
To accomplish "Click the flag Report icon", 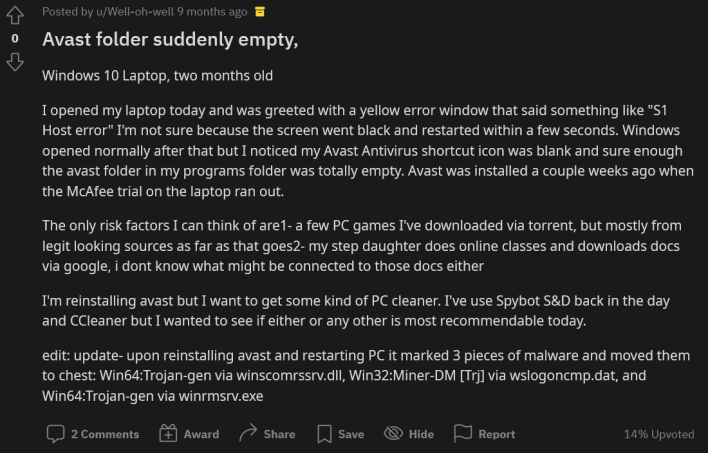I will [x=463, y=434].
